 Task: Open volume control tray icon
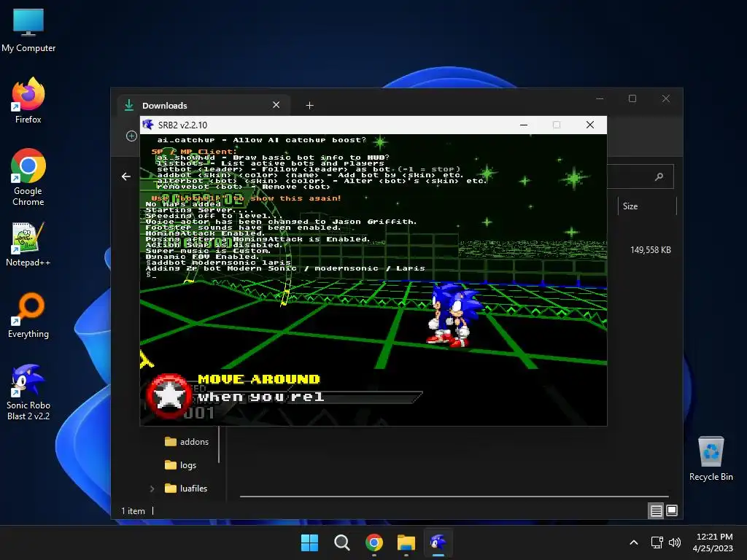[x=675, y=542]
